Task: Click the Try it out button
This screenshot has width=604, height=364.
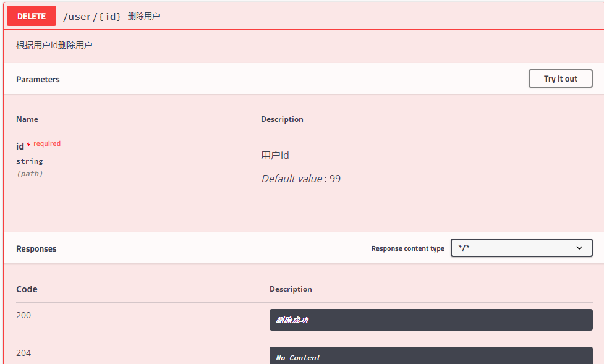Action: point(561,78)
